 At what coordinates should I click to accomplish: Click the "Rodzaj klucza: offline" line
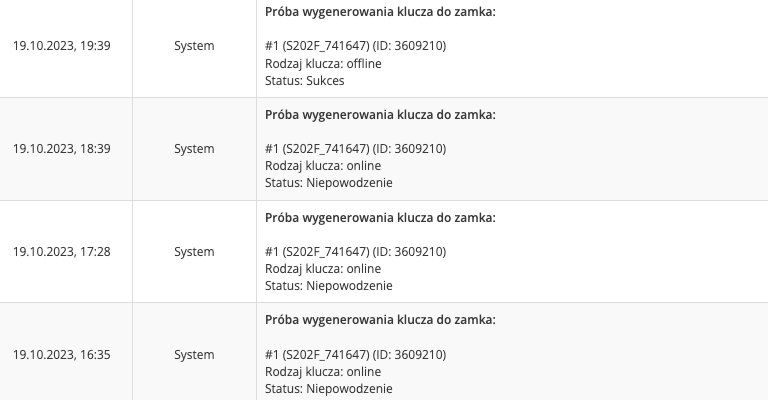click(x=323, y=63)
